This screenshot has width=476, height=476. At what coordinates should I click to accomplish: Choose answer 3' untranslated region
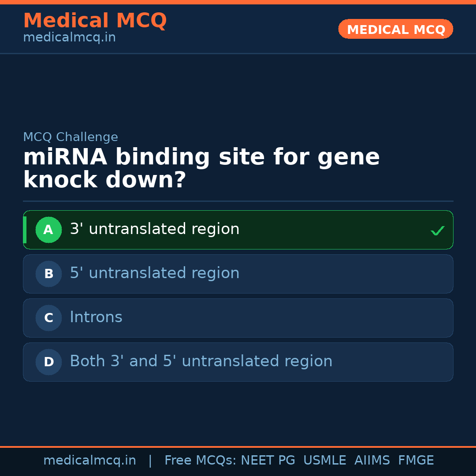[155, 229]
